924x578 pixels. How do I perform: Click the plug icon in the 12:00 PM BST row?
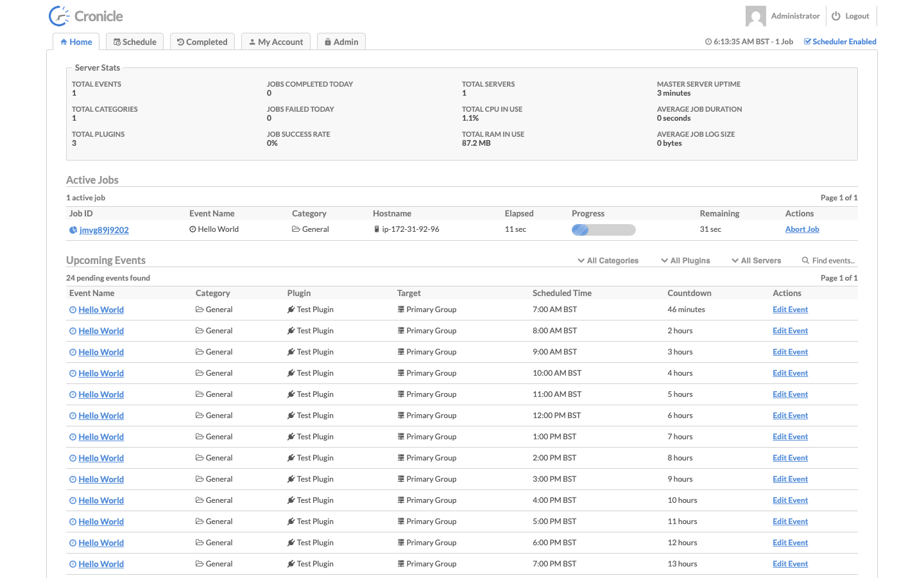291,416
